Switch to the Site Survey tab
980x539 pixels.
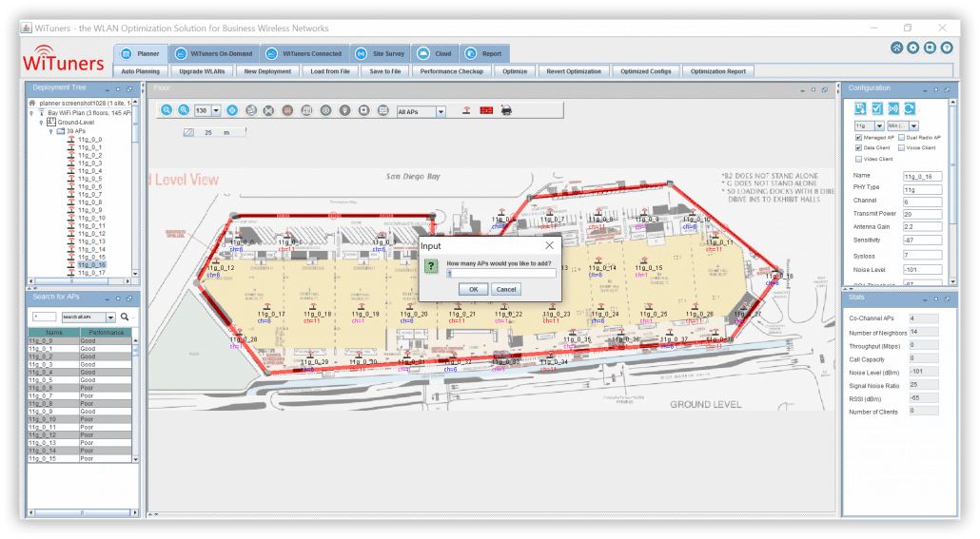click(x=380, y=54)
